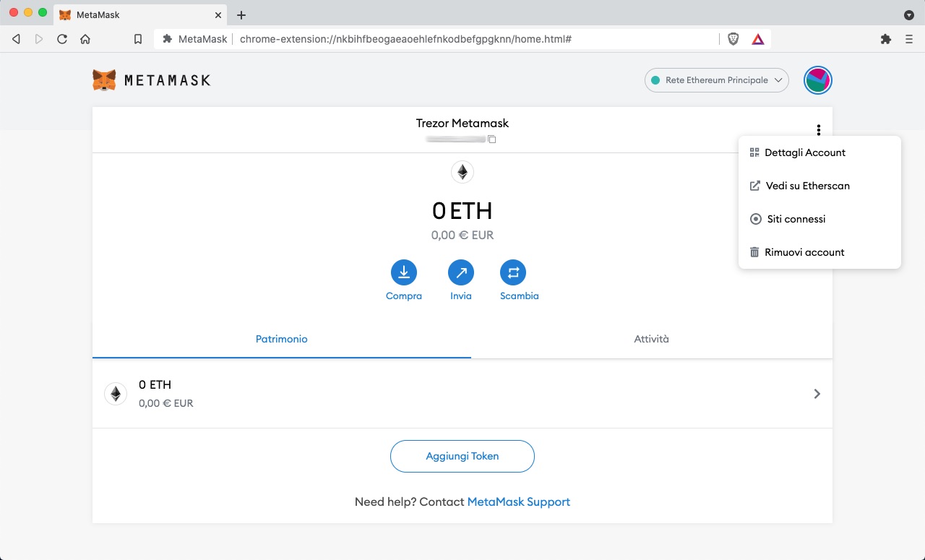Viewport: 925px width, 560px height.
Task: Switch to the Attività tab
Action: point(652,339)
